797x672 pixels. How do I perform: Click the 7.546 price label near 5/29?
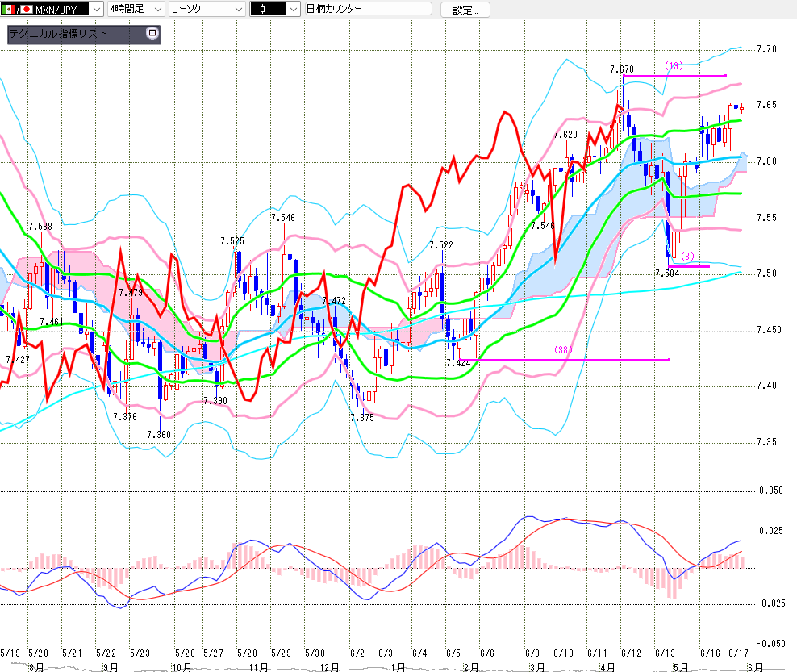pyautogui.click(x=283, y=218)
